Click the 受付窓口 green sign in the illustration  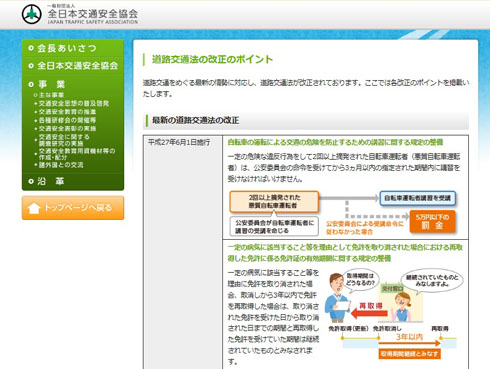[392, 289]
